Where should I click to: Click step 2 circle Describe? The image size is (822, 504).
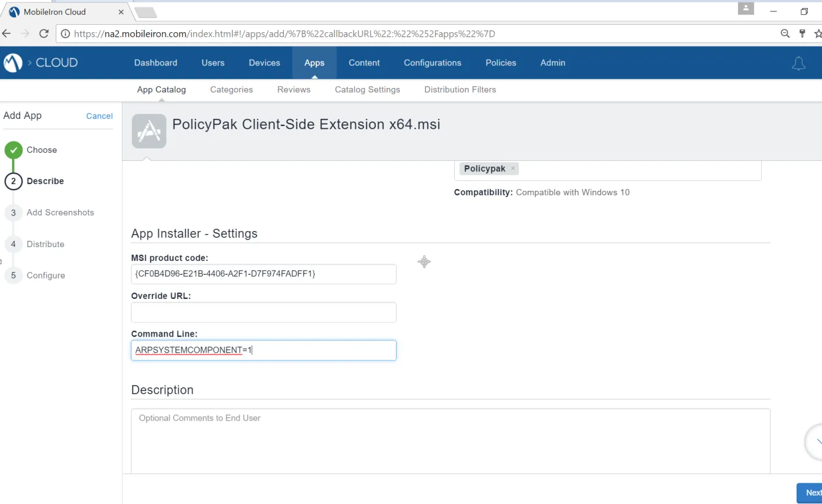[13, 181]
